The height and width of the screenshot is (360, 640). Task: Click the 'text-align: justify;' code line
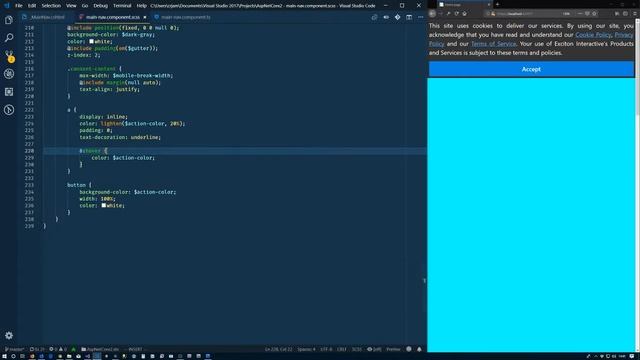pyautogui.click(x=109, y=89)
